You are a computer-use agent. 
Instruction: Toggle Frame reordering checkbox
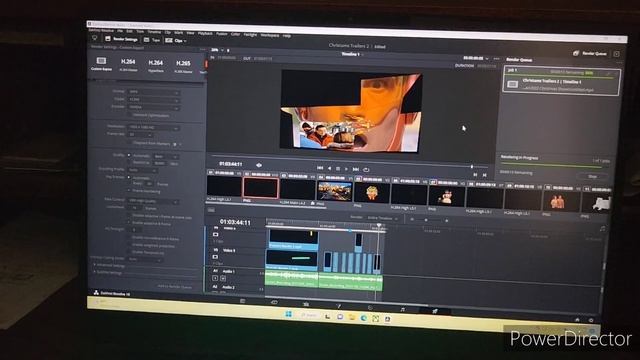point(129,191)
